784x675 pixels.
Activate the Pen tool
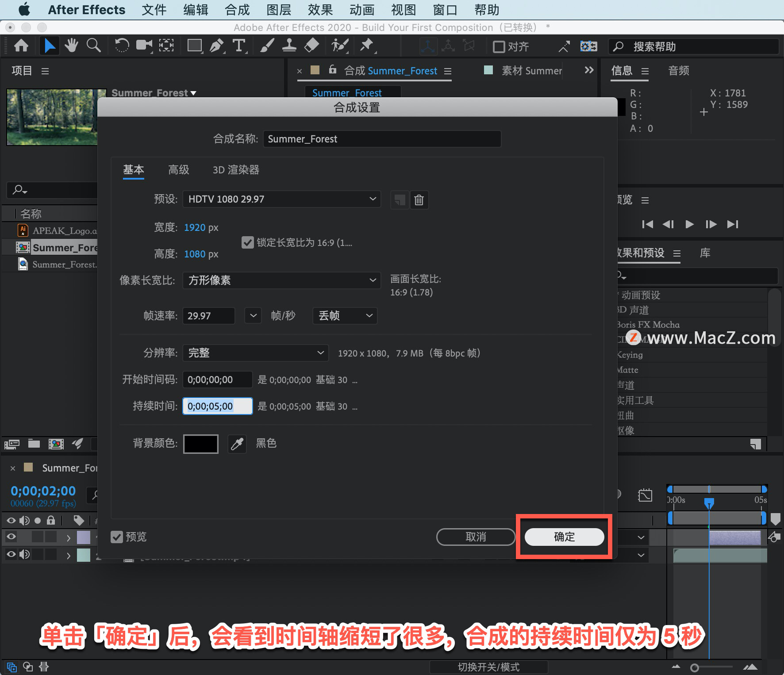coord(216,46)
